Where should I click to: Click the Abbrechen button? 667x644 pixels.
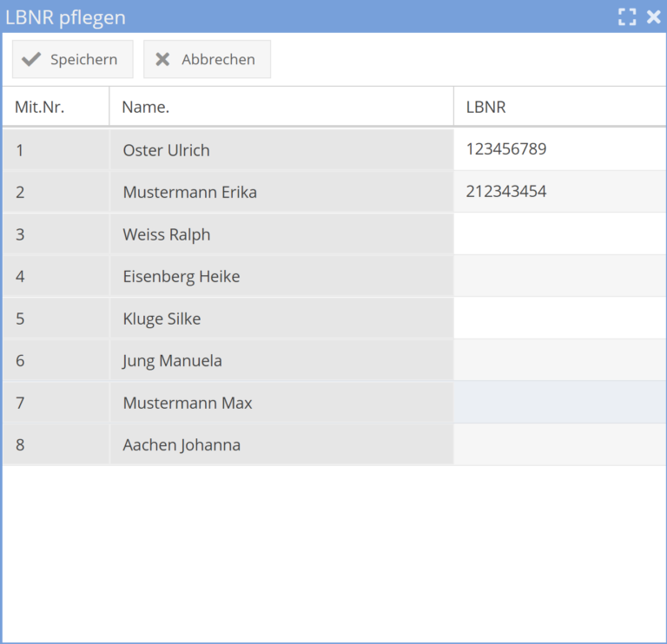click(x=207, y=60)
